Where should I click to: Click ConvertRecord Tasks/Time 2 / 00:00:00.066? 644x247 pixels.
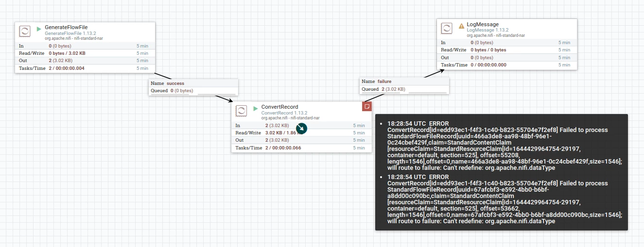283,148
